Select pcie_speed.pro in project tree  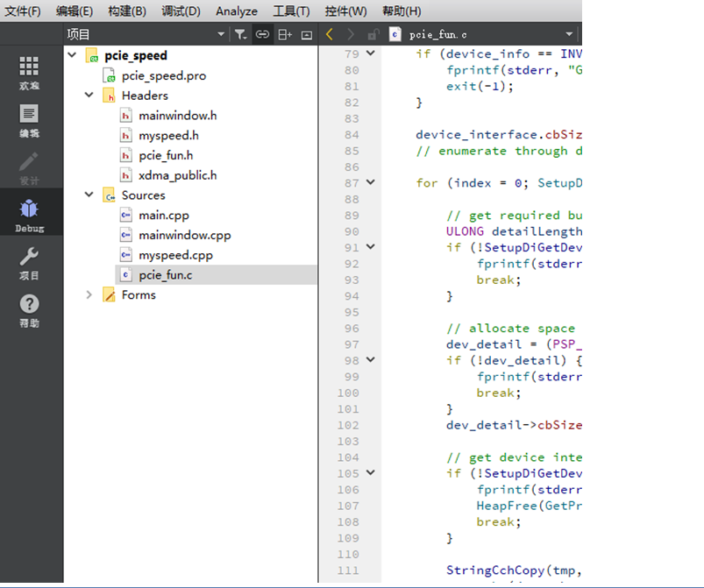(163, 75)
